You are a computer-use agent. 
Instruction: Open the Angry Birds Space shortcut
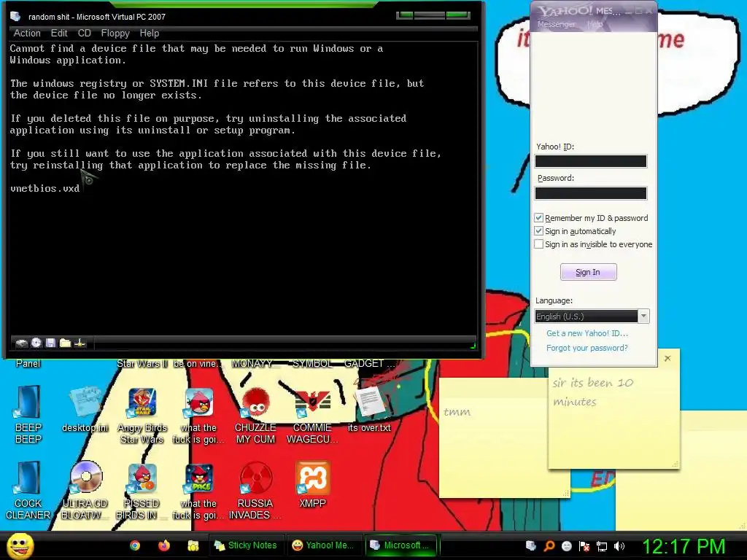click(x=198, y=491)
